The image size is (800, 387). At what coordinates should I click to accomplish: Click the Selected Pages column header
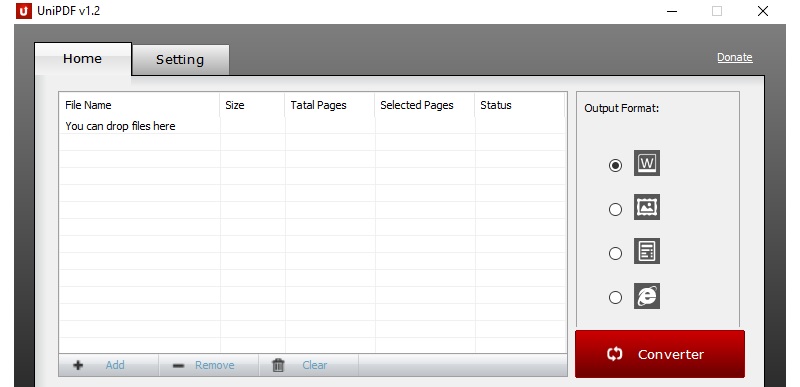pos(425,105)
